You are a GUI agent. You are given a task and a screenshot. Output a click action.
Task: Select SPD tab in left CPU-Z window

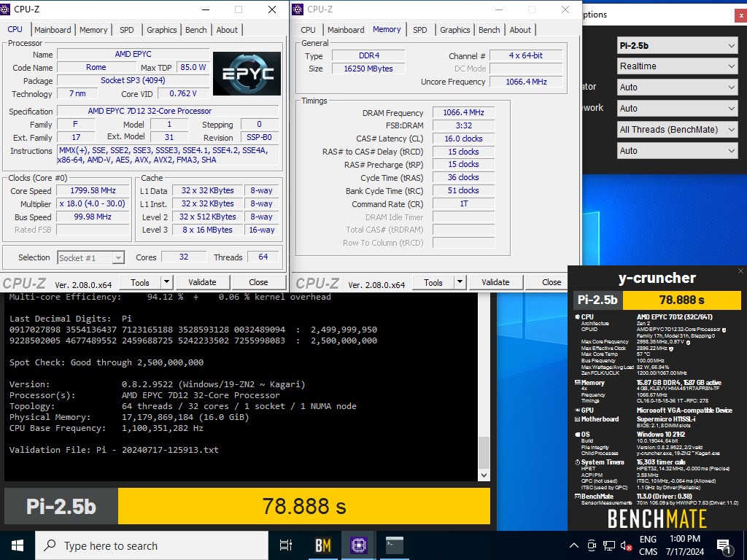(x=127, y=30)
